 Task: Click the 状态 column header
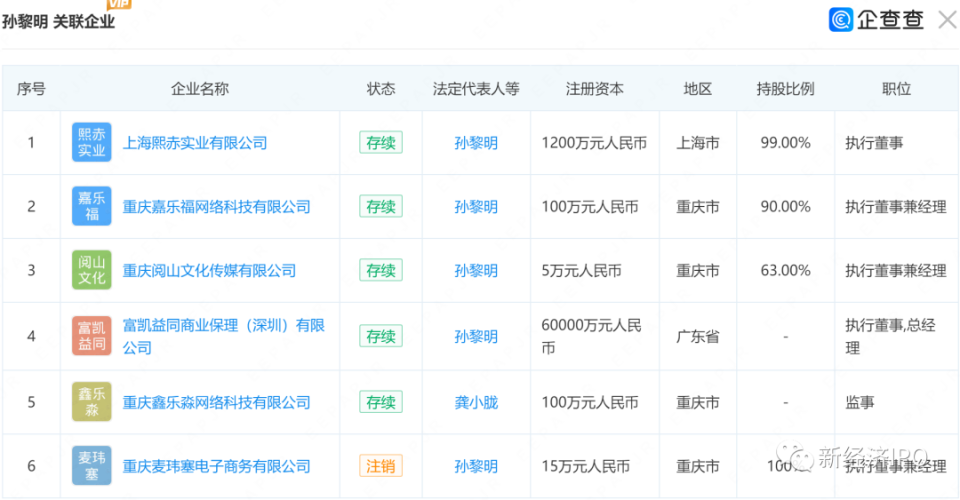(x=381, y=89)
